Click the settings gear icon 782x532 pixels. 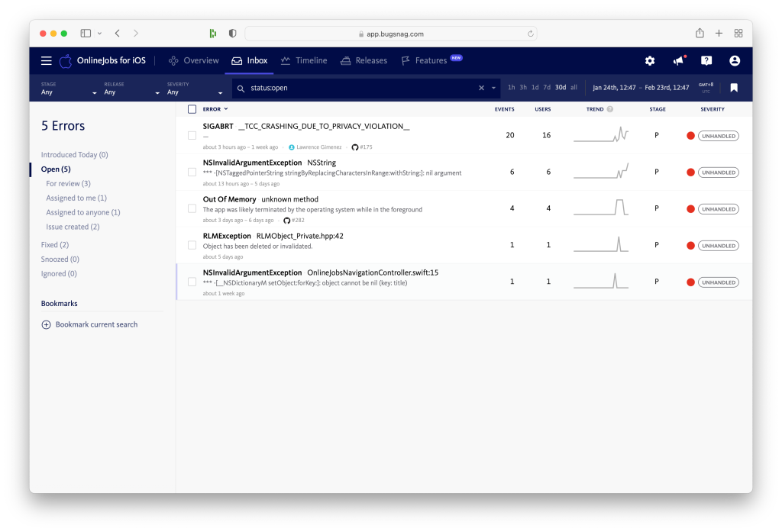point(650,61)
